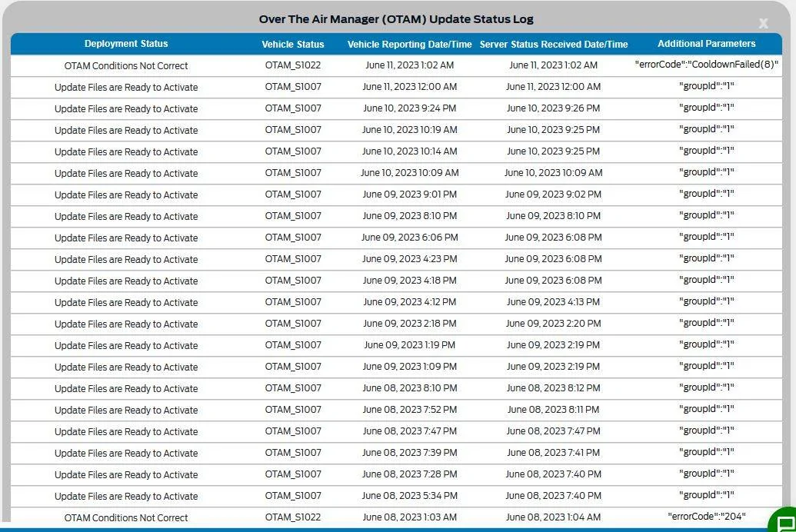Click vehicle reporting time June 09, 2023 9:01 PM
Screen dimensions: 796x532
pos(410,195)
